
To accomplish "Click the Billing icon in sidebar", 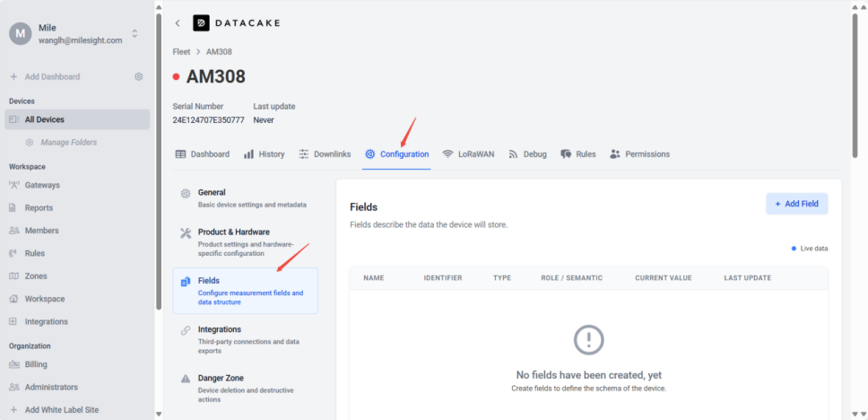I will pos(14,364).
